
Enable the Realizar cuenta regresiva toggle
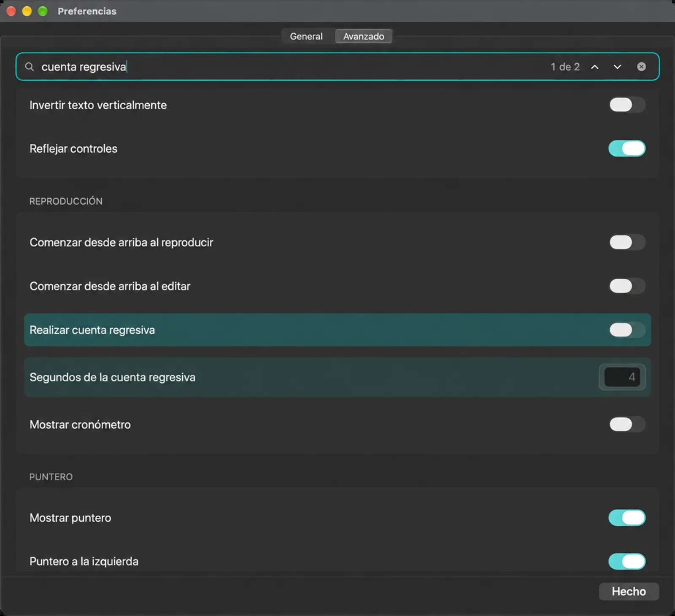click(627, 330)
